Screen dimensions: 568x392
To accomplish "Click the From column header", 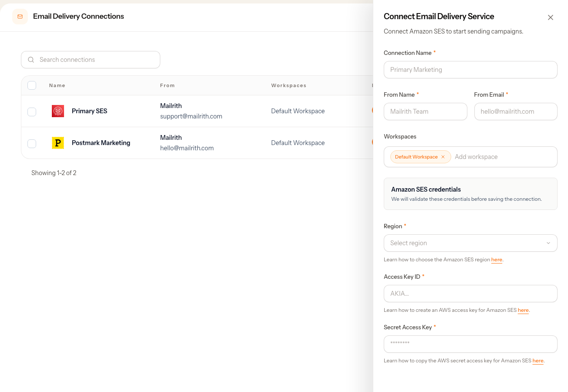I will tap(167, 85).
